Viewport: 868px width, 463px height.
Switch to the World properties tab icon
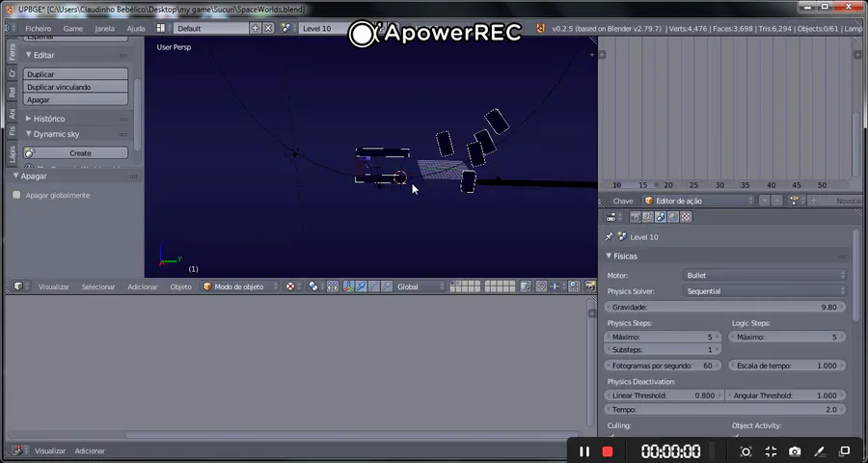[673, 217]
